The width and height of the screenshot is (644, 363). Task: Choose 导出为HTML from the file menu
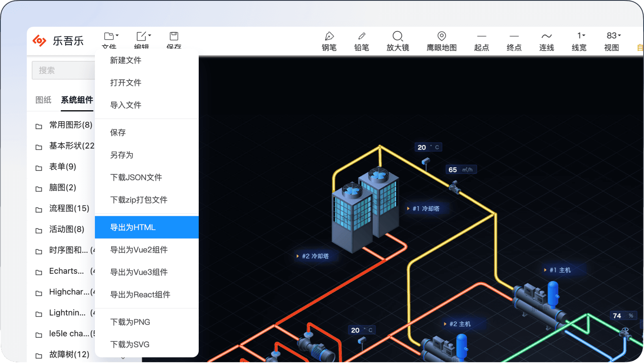coord(133,227)
